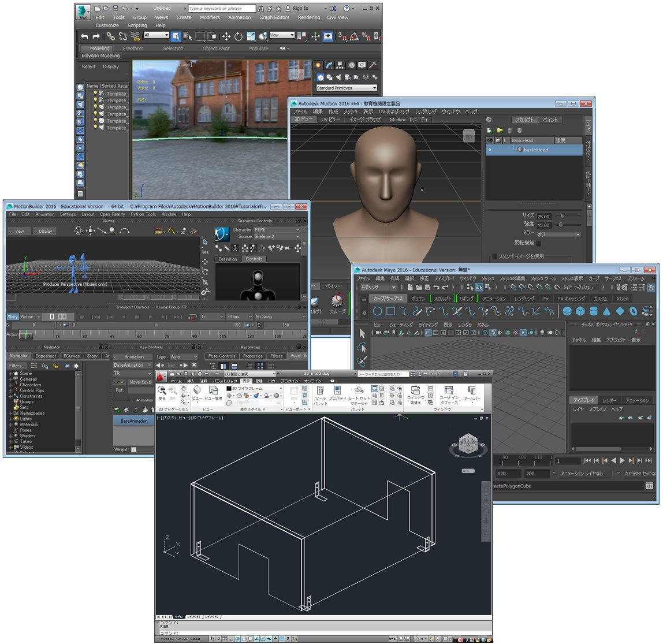Open the Python Tools menu in MotionBuilder
This screenshot has width=663, height=644.
[143, 214]
